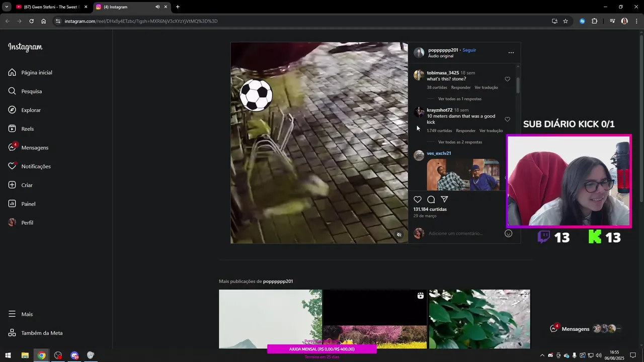Expand Ver todas as 1 respostas
The height and width of the screenshot is (362, 644).
[460, 99]
